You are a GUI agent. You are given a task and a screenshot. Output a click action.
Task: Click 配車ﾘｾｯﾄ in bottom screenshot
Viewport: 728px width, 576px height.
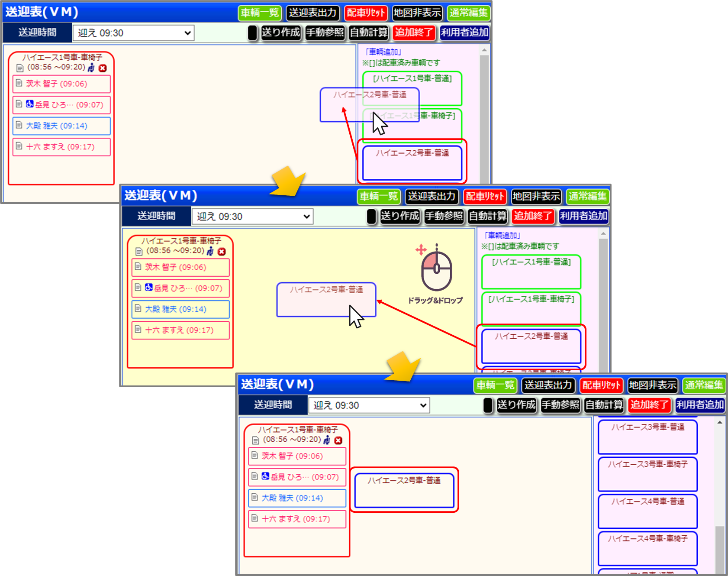[601, 385]
